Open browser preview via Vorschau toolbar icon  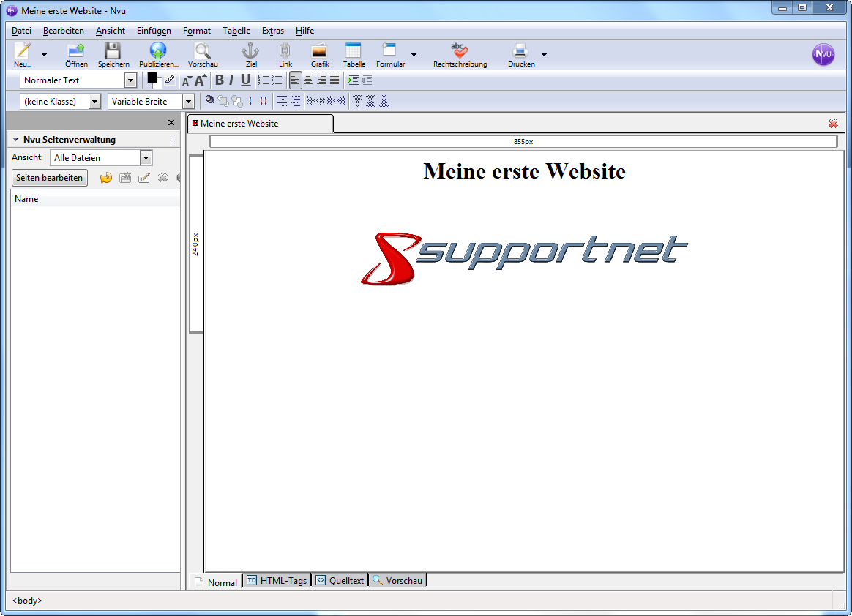(x=203, y=54)
